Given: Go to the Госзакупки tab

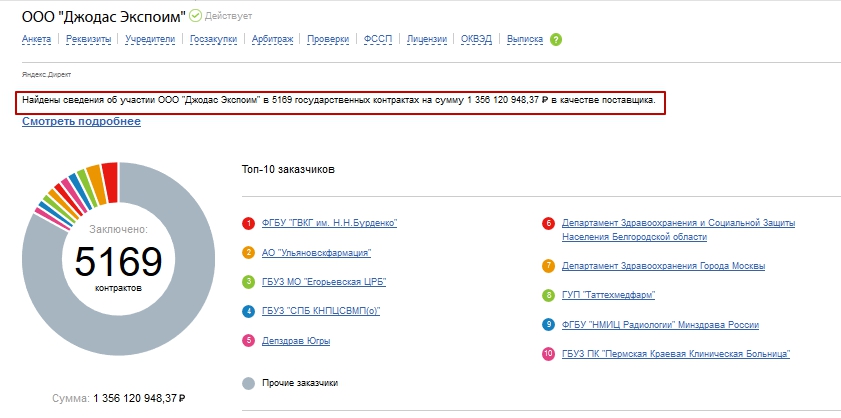Looking at the screenshot, I should click(x=213, y=39).
